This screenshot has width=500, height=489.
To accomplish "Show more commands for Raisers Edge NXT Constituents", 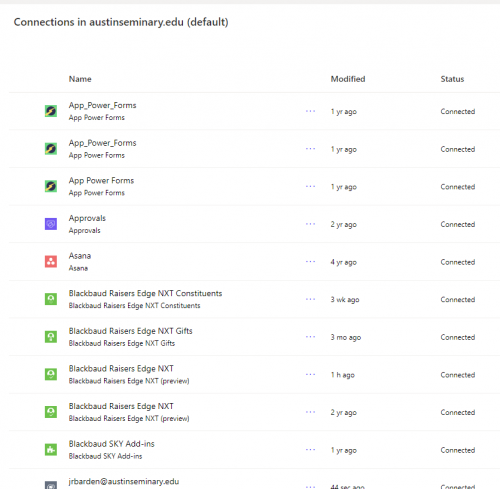I will tap(310, 299).
